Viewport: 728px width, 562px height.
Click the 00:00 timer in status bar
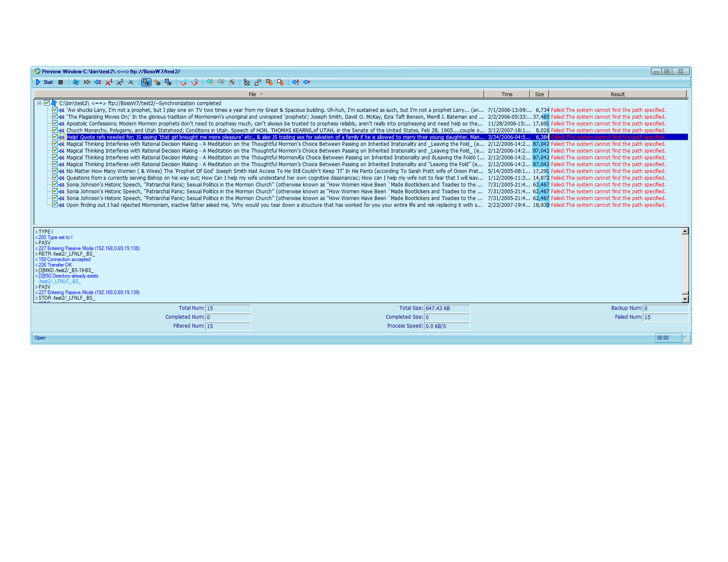pos(668,338)
